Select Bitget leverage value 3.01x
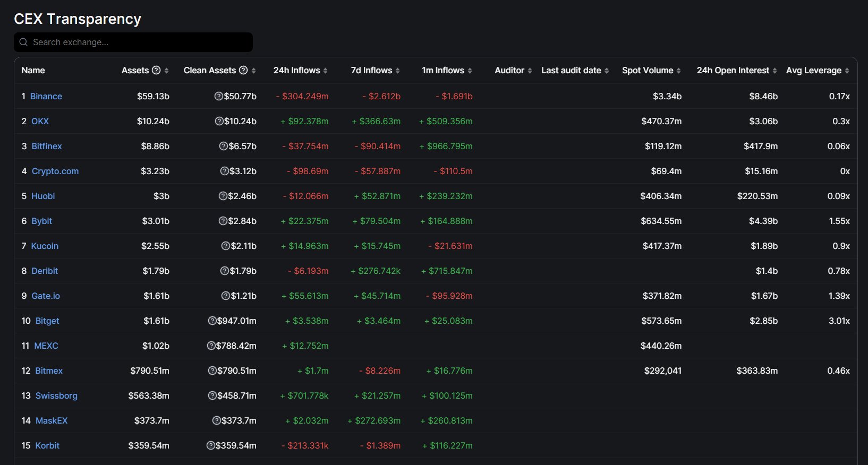Image resolution: width=868 pixels, height=465 pixels. (x=839, y=321)
